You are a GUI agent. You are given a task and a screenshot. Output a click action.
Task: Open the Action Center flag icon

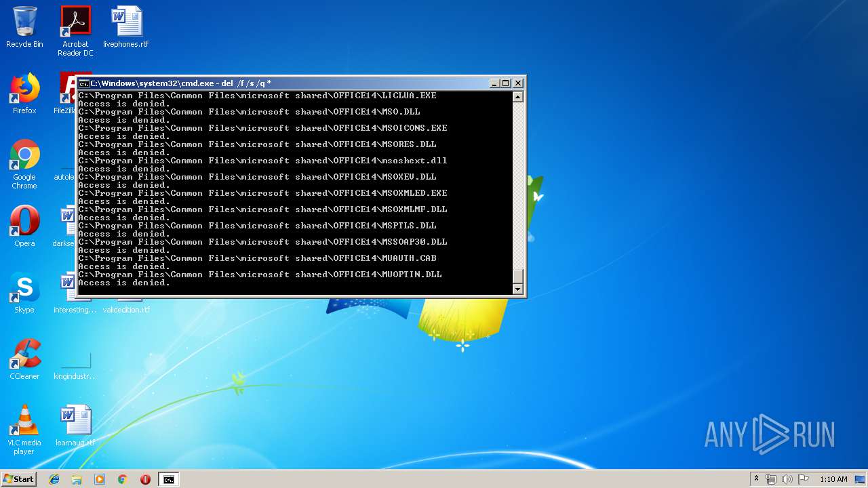point(804,479)
